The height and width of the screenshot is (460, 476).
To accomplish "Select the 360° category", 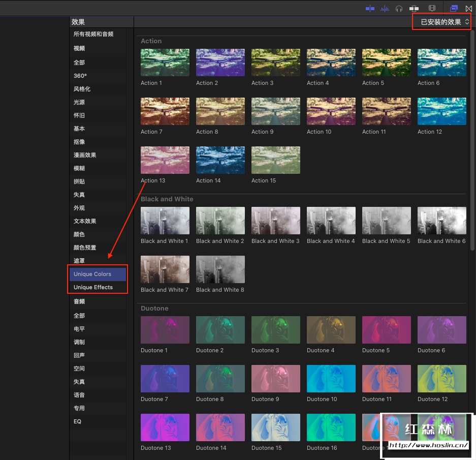I will click(x=98, y=76).
